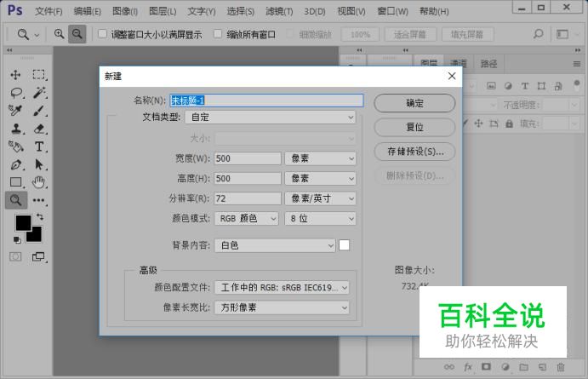Select the Paint Bucket tool
This screenshot has height=379, width=588.
click(16, 146)
